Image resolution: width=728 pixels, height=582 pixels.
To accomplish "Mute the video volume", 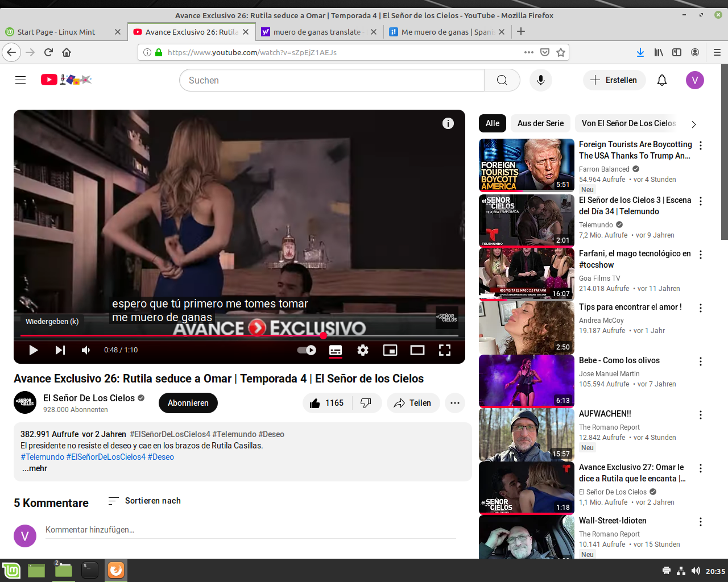I will (86, 350).
